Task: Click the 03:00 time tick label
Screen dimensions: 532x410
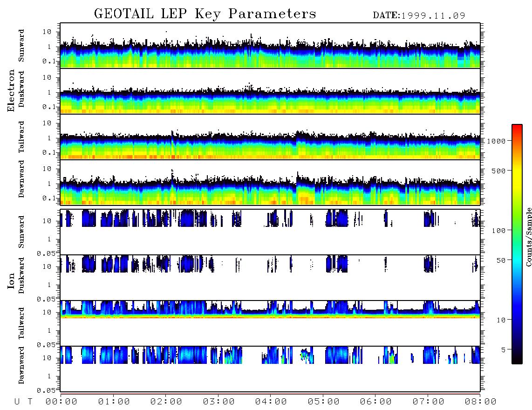Action: pyautogui.click(x=219, y=402)
